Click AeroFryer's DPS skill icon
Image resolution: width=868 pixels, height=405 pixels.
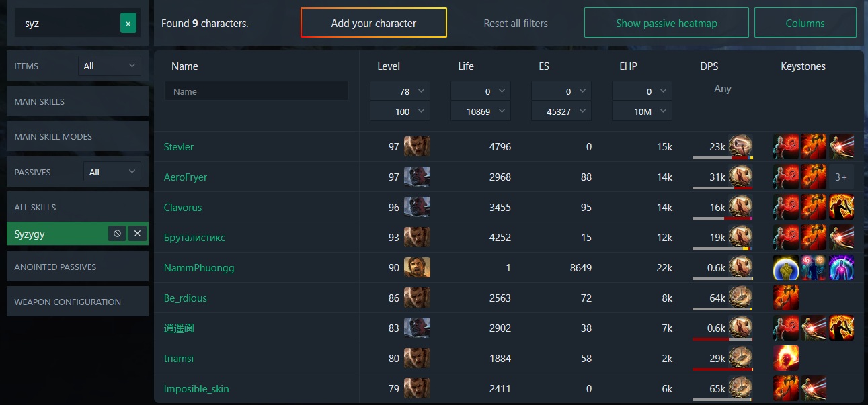click(740, 176)
